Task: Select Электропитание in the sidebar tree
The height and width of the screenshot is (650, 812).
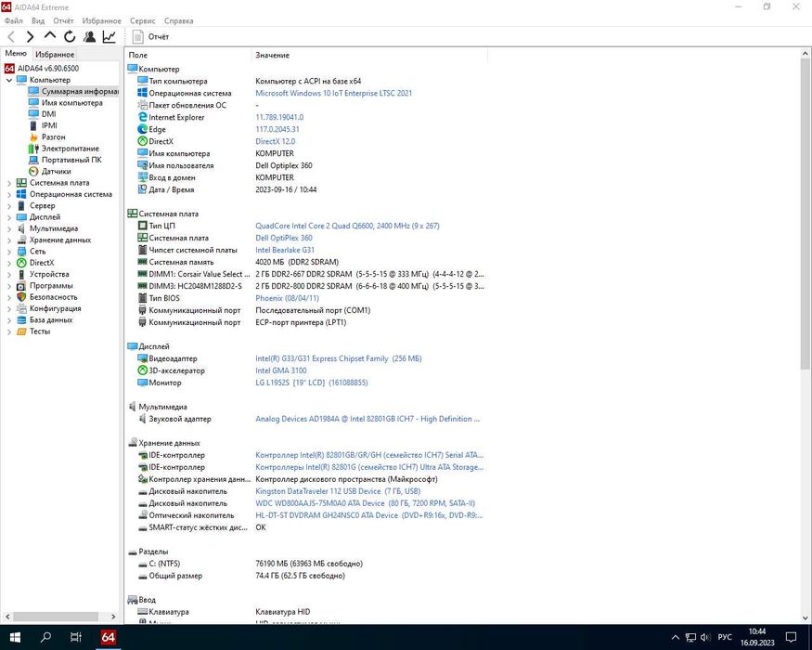Action: [70, 149]
